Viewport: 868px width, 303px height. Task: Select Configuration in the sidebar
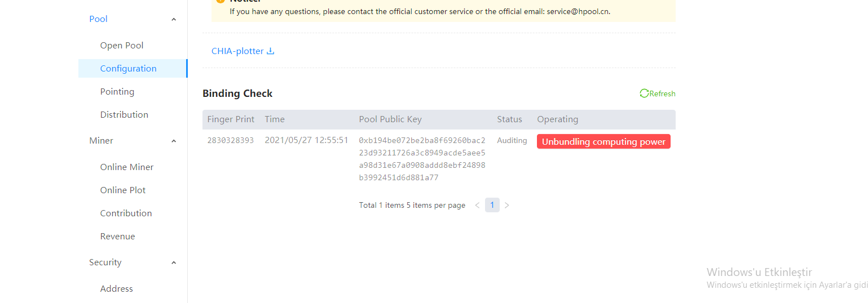(x=129, y=69)
